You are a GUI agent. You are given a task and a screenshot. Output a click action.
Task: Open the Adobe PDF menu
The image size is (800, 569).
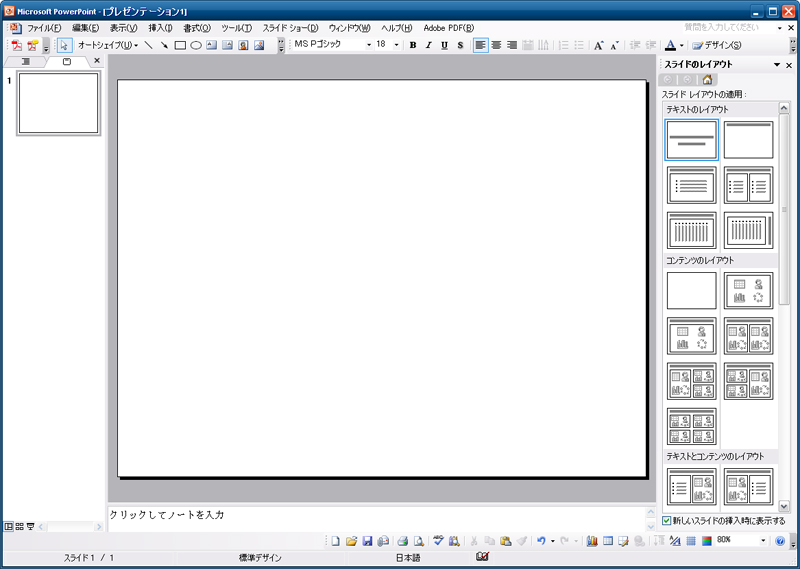coord(448,28)
